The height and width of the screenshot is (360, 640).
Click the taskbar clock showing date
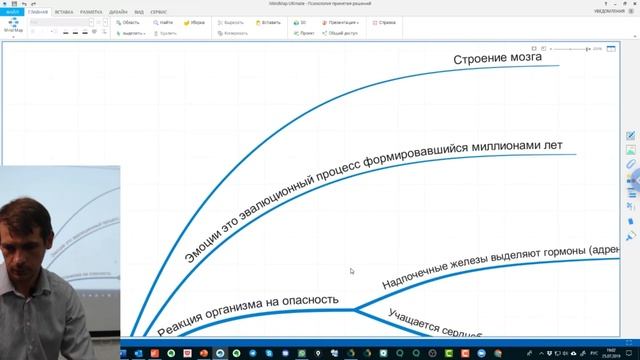tap(611, 353)
